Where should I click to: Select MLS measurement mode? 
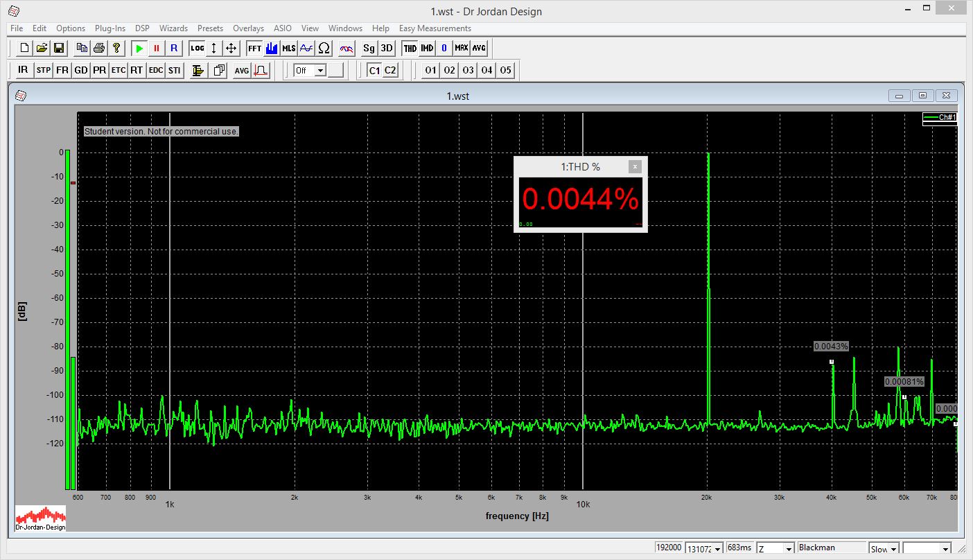pyautogui.click(x=289, y=49)
